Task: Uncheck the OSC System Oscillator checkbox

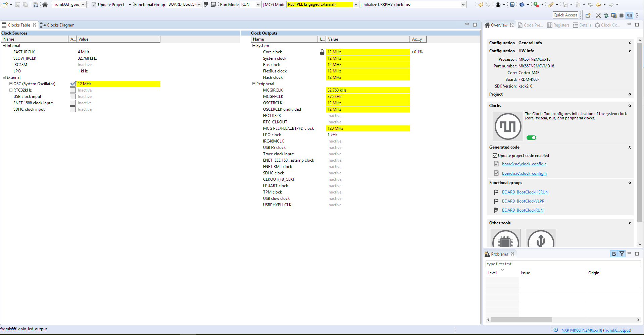Action: click(73, 84)
